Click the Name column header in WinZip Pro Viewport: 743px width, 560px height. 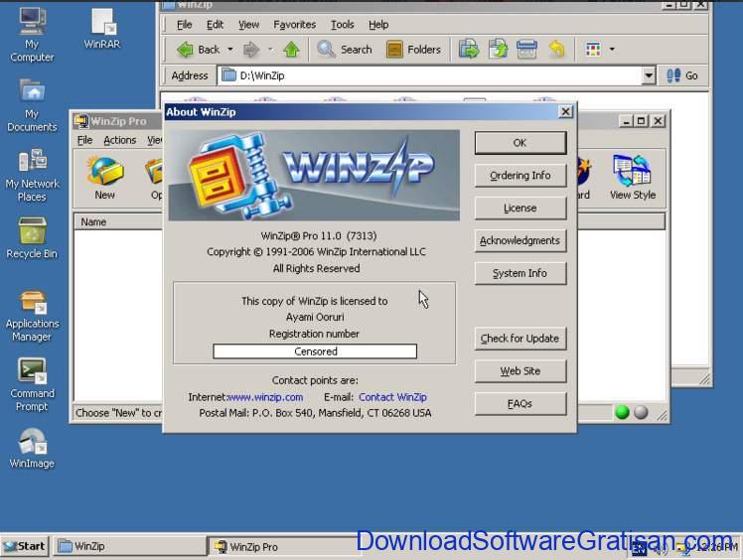point(118,222)
